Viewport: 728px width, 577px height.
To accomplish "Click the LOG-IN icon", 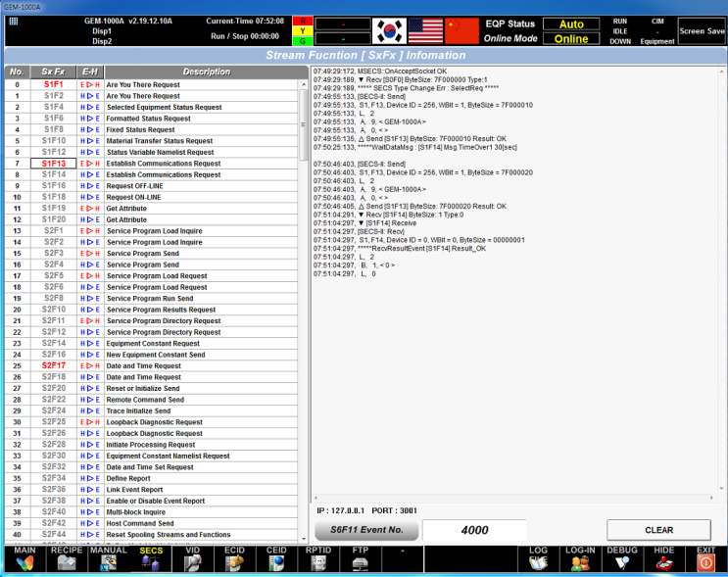I will tap(580, 558).
